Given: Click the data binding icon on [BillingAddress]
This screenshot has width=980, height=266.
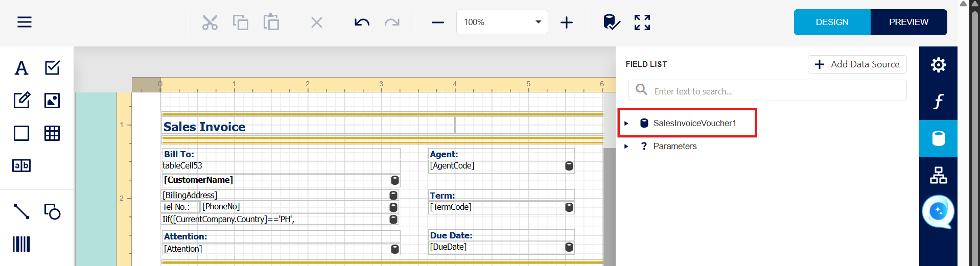Looking at the screenshot, I should (x=393, y=195).
